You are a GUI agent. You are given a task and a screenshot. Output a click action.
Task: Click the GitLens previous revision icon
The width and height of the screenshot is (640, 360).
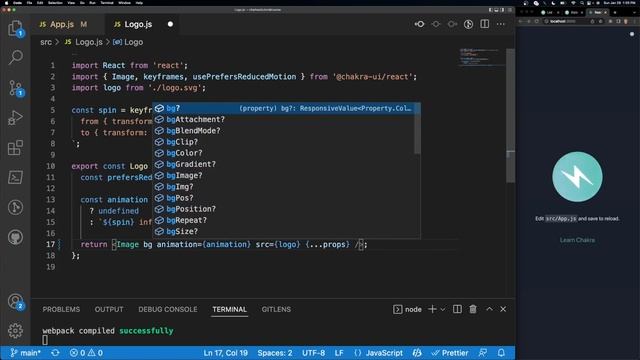click(419, 24)
